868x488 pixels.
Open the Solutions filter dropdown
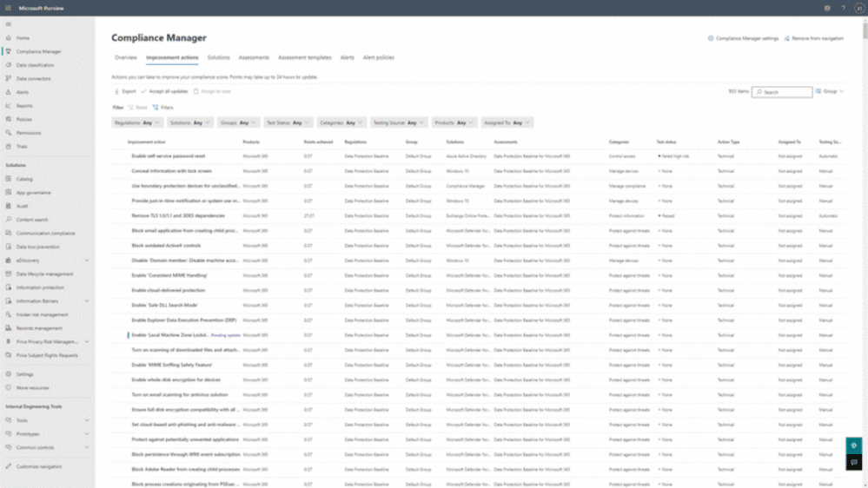[x=190, y=122]
